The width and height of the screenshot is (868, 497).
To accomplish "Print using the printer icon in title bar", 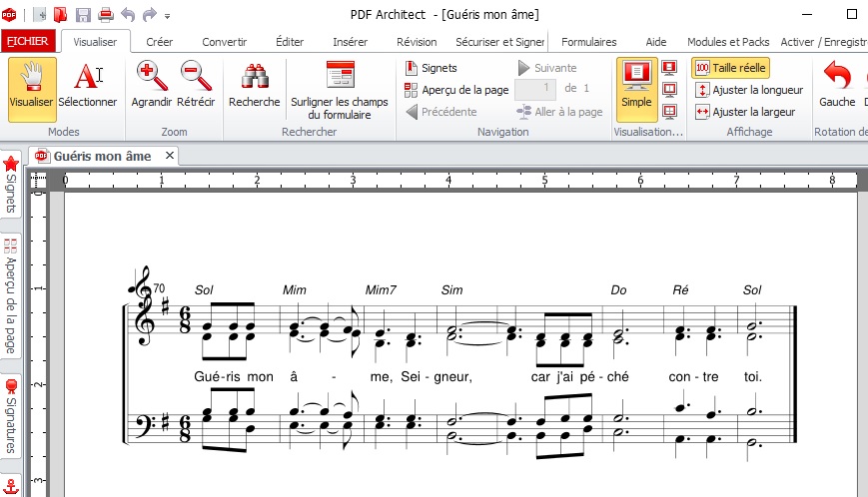I will (x=105, y=15).
